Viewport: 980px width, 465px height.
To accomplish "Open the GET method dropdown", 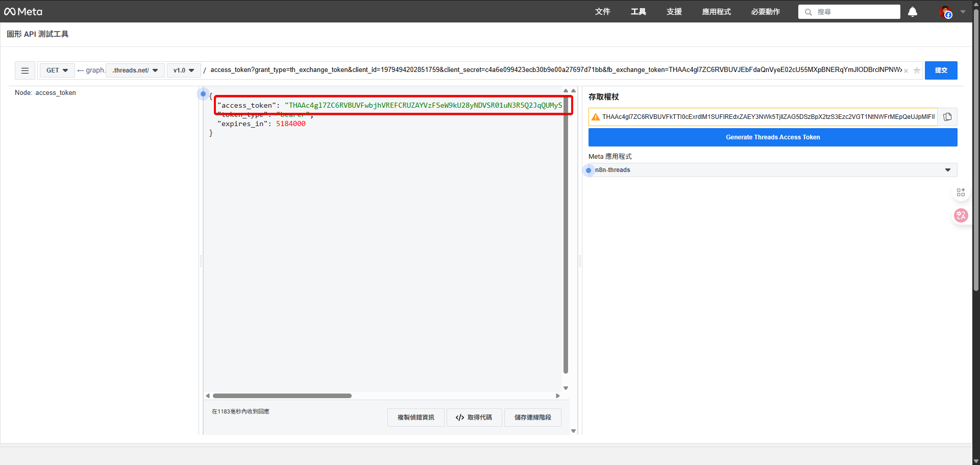I will click(x=57, y=70).
